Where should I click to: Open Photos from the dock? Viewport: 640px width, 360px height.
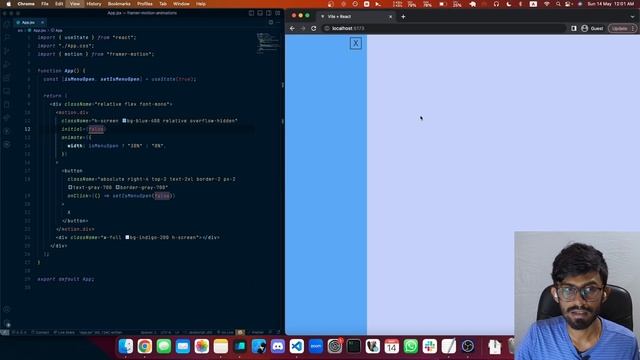click(x=202, y=346)
